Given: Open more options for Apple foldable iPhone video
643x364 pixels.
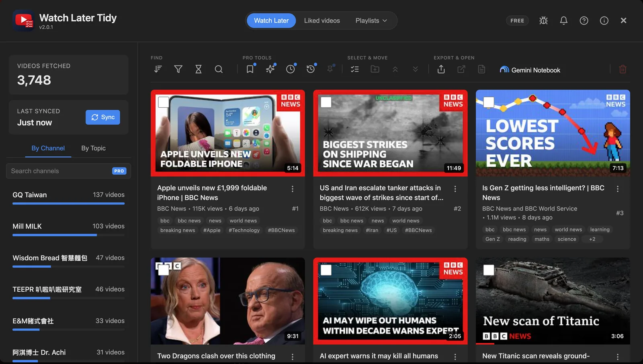Looking at the screenshot, I should (x=292, y=189).
